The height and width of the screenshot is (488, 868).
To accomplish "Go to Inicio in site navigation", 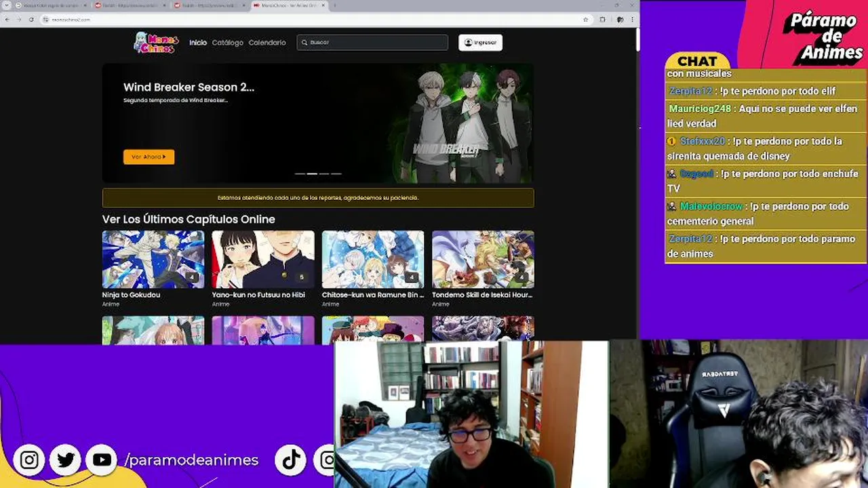I will click(198, 42).
